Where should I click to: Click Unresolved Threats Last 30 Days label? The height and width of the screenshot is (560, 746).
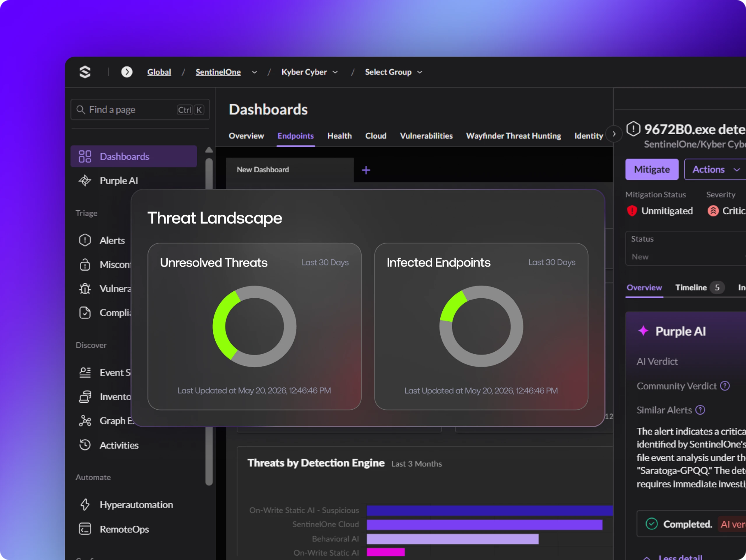pos(325,262)
